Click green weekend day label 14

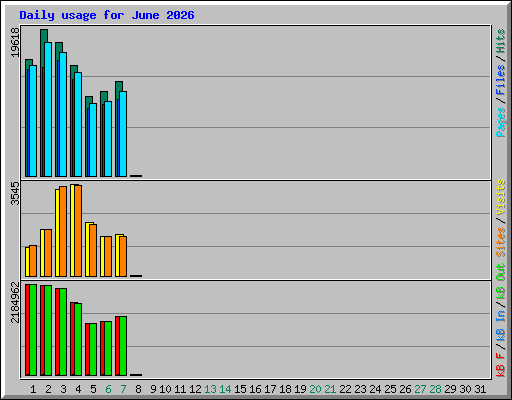pyautogui.click(x=225, y=389)
